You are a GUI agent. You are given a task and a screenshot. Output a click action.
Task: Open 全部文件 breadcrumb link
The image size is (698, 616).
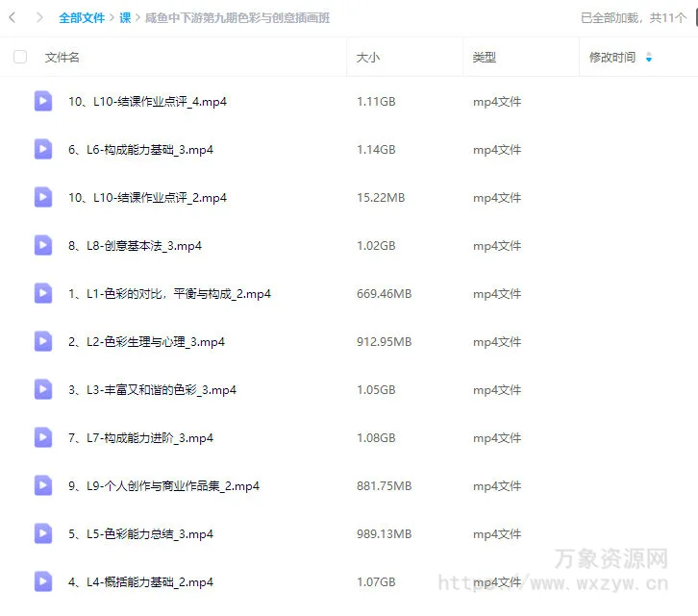point(82,17)
